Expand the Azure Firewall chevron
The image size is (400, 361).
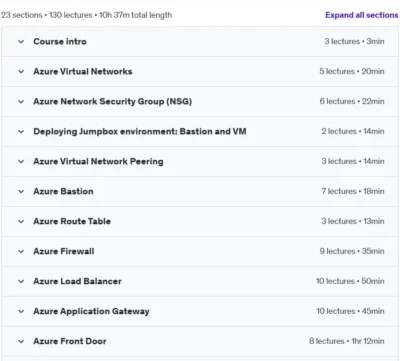[x=21, y=252]
